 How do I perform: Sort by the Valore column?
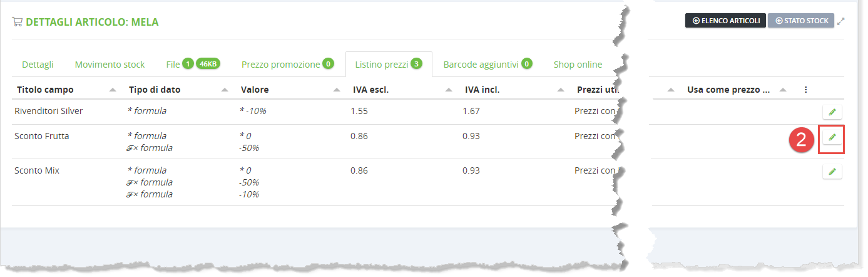(255, 90)
